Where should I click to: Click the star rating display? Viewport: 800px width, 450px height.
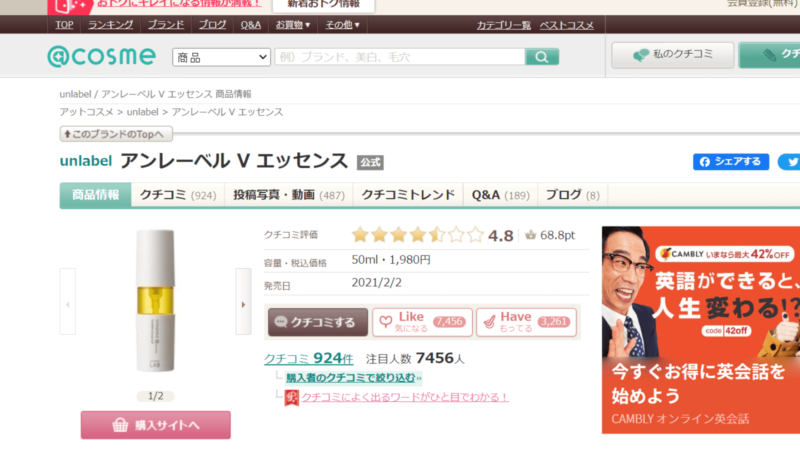point(417,235)
